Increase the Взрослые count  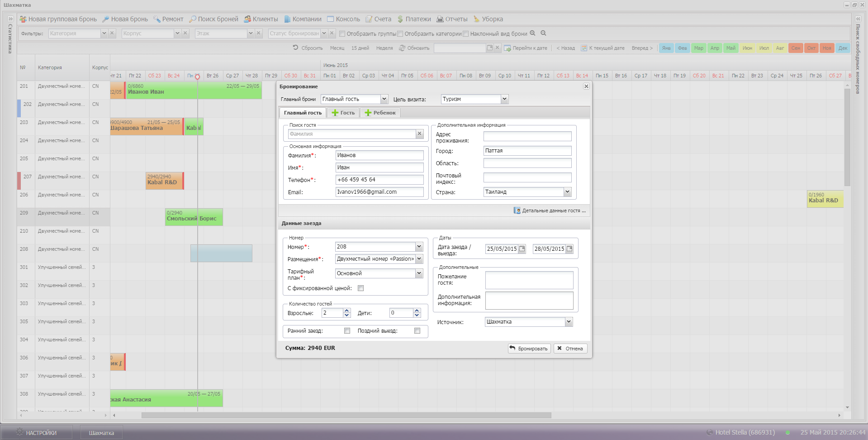347,311
